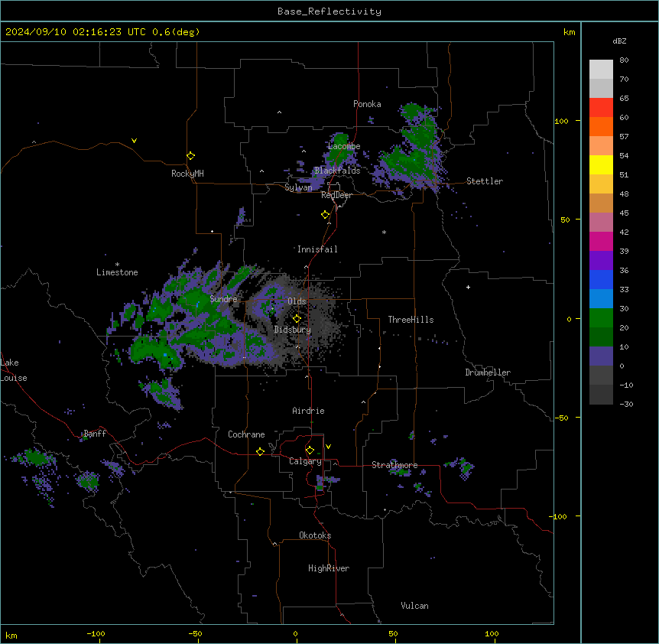Click the Banff label
The image size is (659, 644).
95,434
